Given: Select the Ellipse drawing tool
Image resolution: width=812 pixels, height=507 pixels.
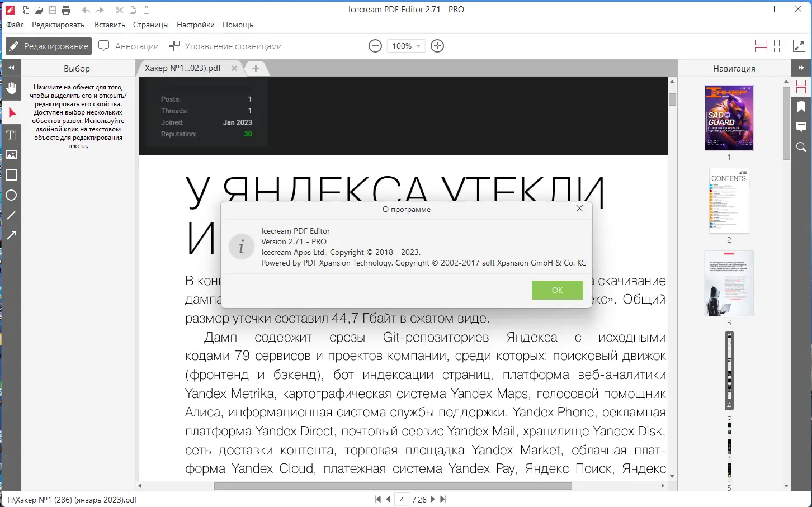Looking at the screenshot, I should tap(11, 195).
